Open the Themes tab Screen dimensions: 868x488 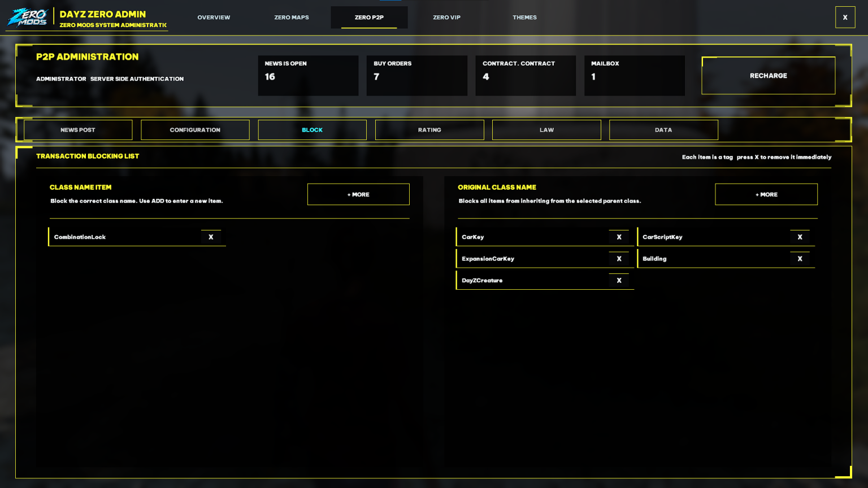tap(524, 18)
